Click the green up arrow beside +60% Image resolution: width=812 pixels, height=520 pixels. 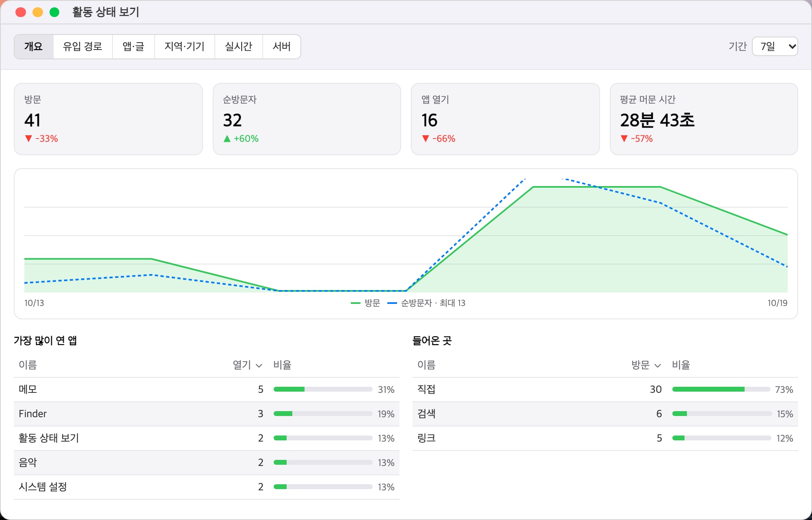pos(227,139)
